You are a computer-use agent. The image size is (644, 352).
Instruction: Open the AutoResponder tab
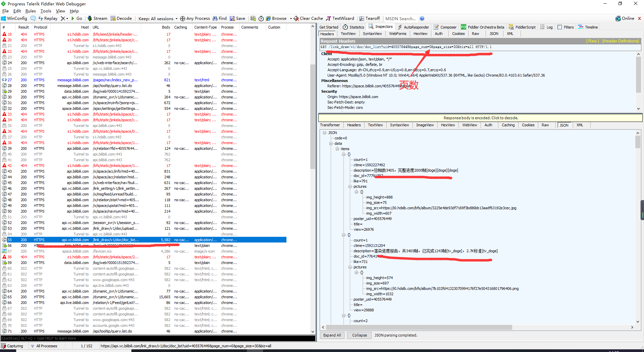point(413,27)
